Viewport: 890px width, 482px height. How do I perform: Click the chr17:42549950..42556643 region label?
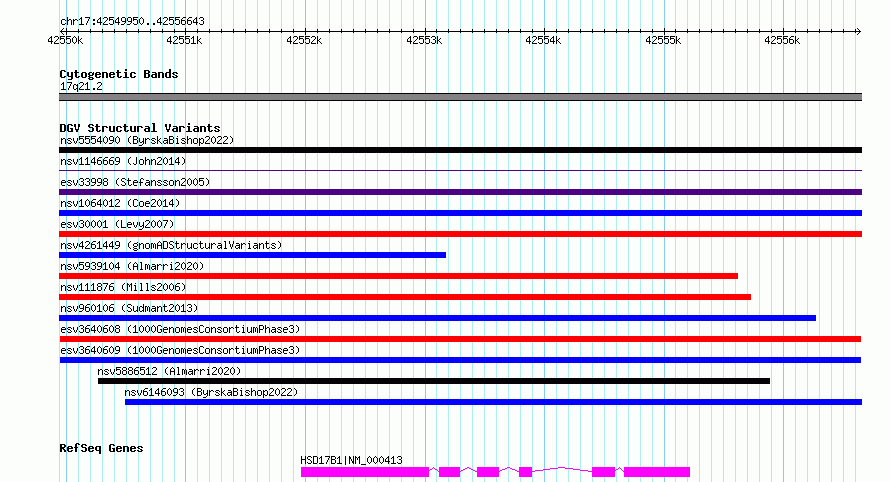coord(132,22)
